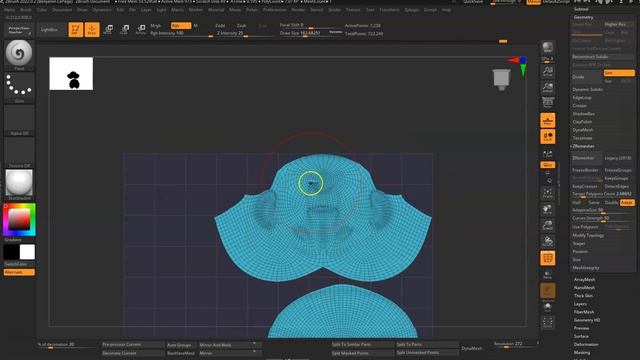Expand the DynaMesh section
The image size is (640, 360).
point(582,130)
